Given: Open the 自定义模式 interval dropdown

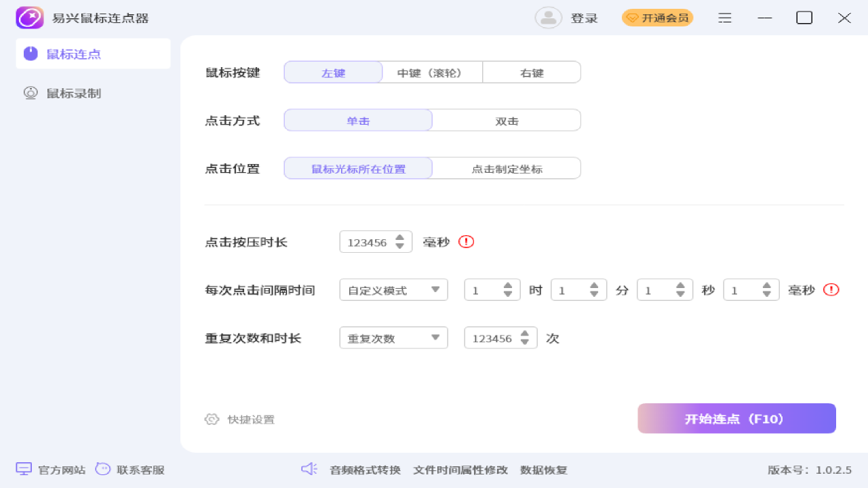Looking at the screenshot, I should tap(393, 289).
